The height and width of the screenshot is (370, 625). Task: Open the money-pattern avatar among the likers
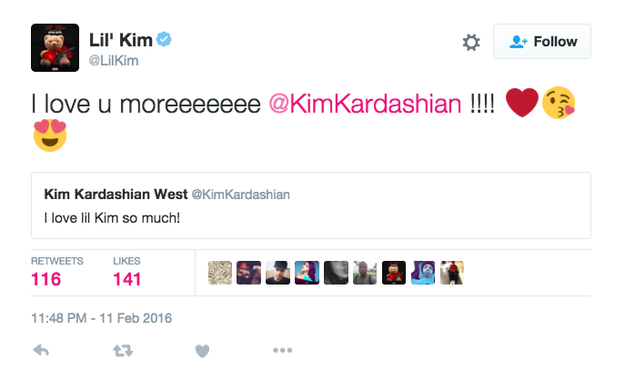(220, 273)
